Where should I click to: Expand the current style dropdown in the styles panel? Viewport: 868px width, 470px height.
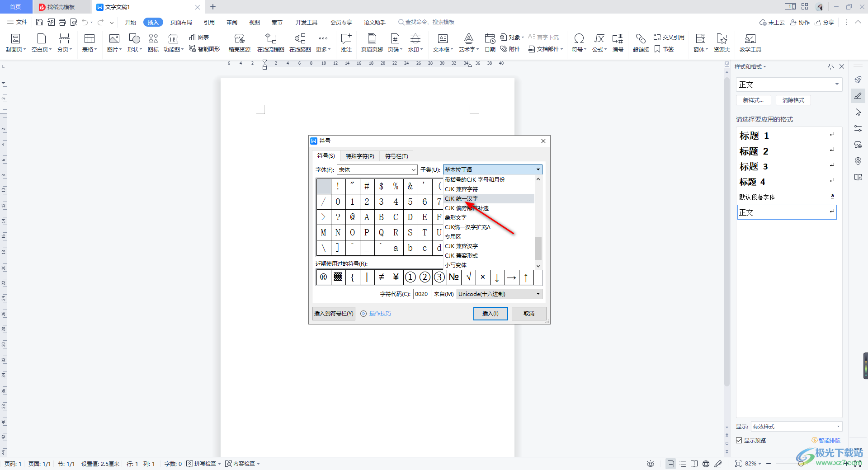[x=837, y=85]
